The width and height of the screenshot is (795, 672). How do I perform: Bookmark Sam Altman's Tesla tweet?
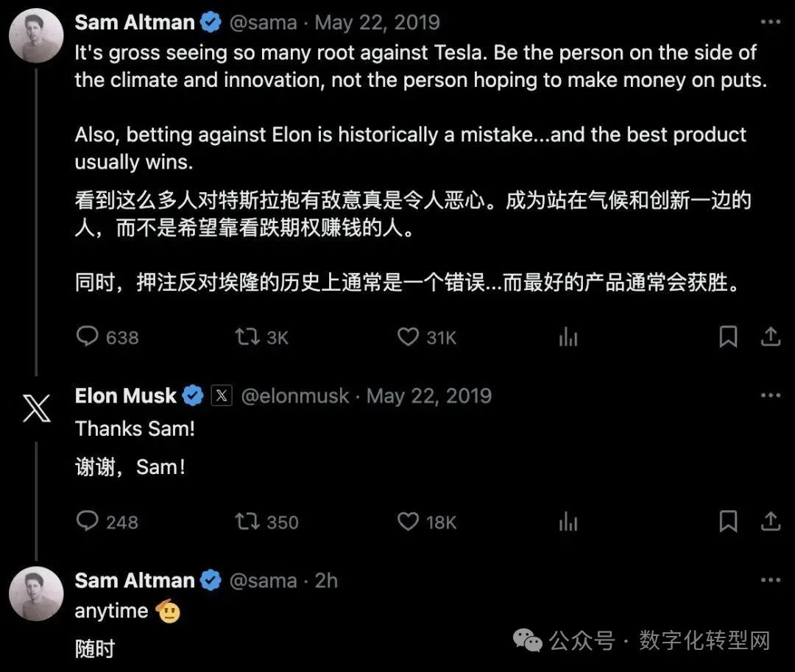(x=728, y=337)
